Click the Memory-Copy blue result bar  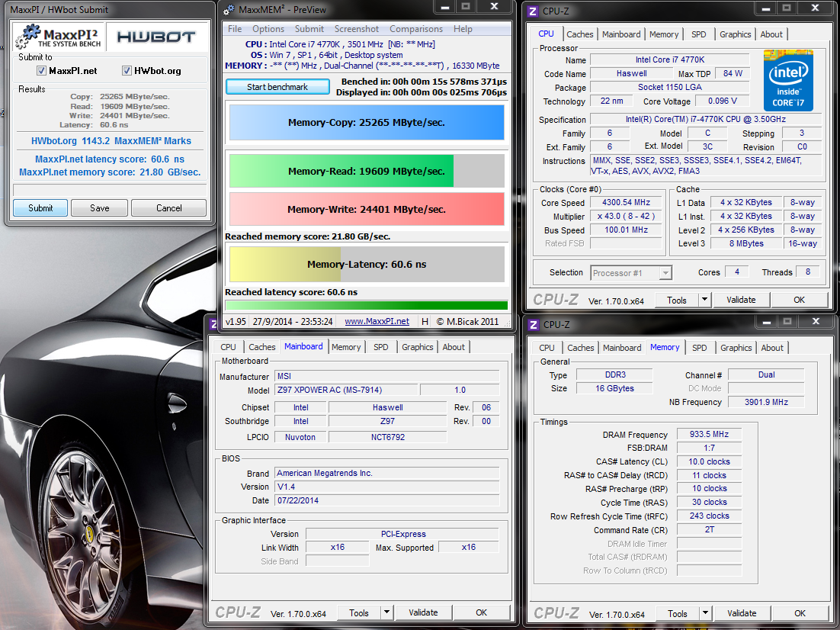[367, 122]
